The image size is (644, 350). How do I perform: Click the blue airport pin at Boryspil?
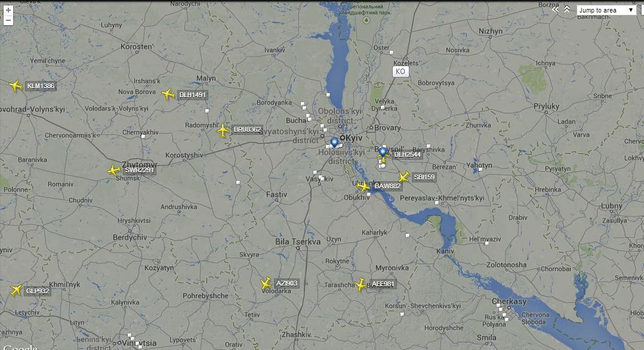click(x=383, y=153)
